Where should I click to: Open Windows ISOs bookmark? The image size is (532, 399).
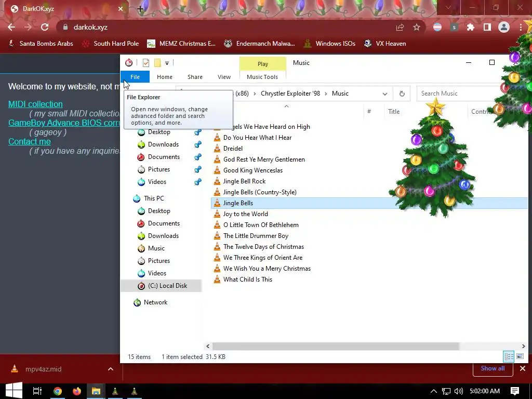(x=329, y=44)
